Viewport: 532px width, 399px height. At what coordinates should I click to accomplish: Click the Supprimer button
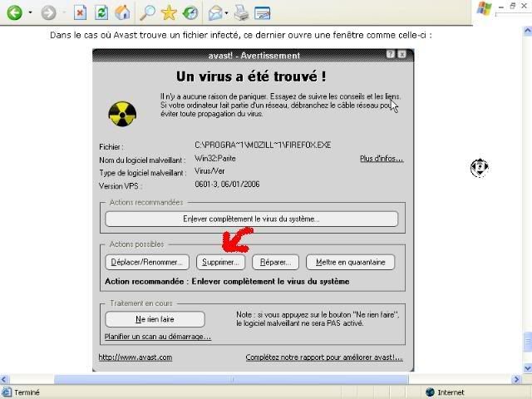220,263
